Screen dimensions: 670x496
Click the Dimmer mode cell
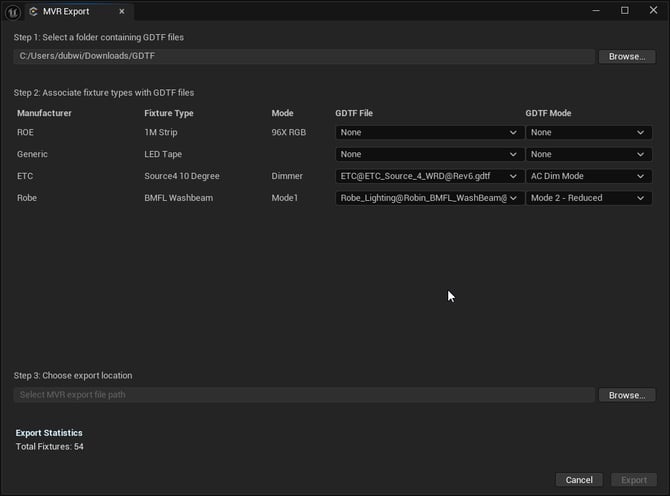click(287, 176)
